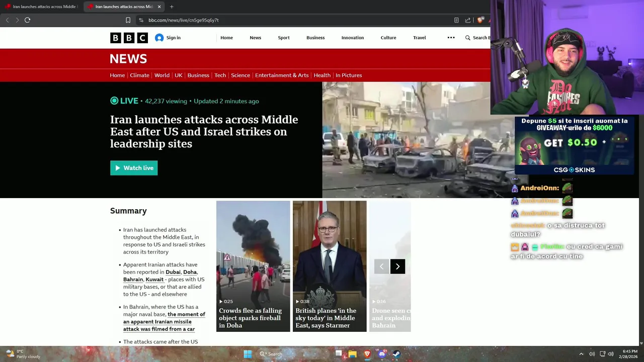Image resolution: width=644 pixels, height=362 pixels.
Task: Click the Search BBC magnifier icon
Action: (x=468, y=38)
